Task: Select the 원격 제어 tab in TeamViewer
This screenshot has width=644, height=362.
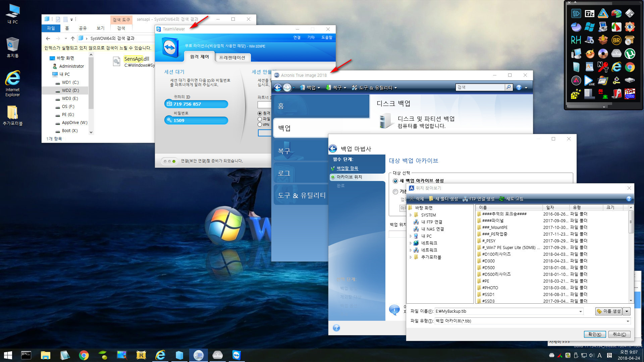Action: [x=200, y=57]
